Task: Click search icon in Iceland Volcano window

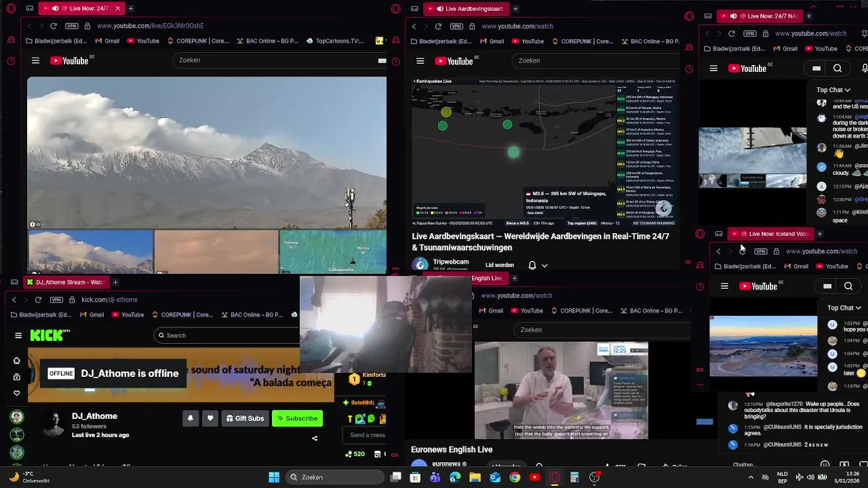Action: tap(848, 286)
